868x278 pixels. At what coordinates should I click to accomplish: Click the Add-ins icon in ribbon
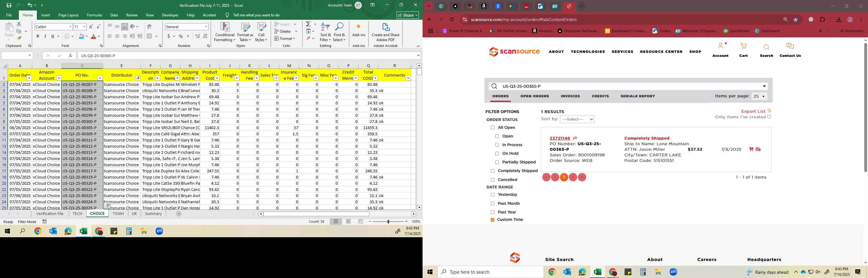point(359,30)
